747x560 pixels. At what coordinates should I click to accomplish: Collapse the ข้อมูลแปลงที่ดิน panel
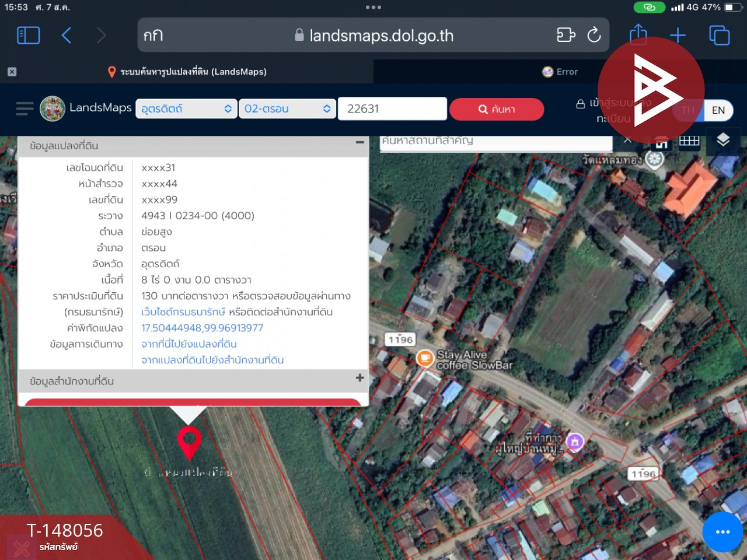pyautogui.click(x=360, y=142)
